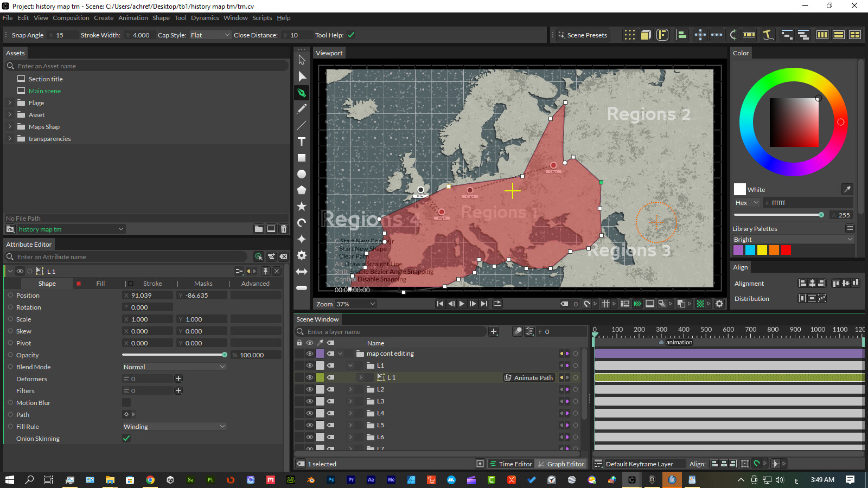The height and width of the screenshot is (488, 868).
Task: Select the Ellipse shape tool
Action: coord(302,174)
